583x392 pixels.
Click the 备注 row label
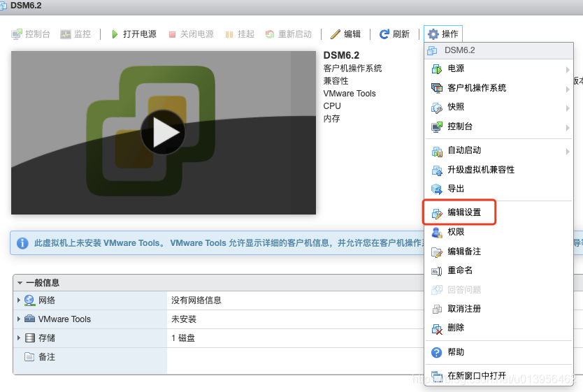[47, 357]
